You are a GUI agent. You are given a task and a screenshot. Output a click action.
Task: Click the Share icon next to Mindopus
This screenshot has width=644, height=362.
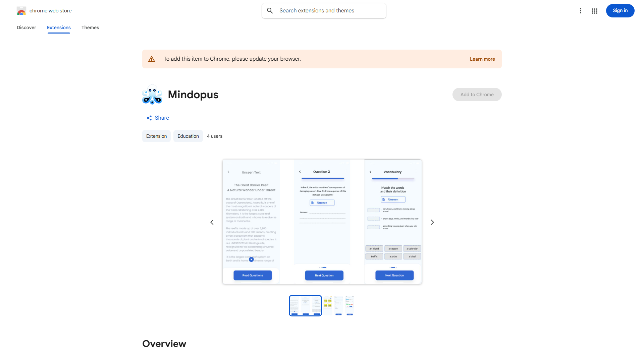149,118
